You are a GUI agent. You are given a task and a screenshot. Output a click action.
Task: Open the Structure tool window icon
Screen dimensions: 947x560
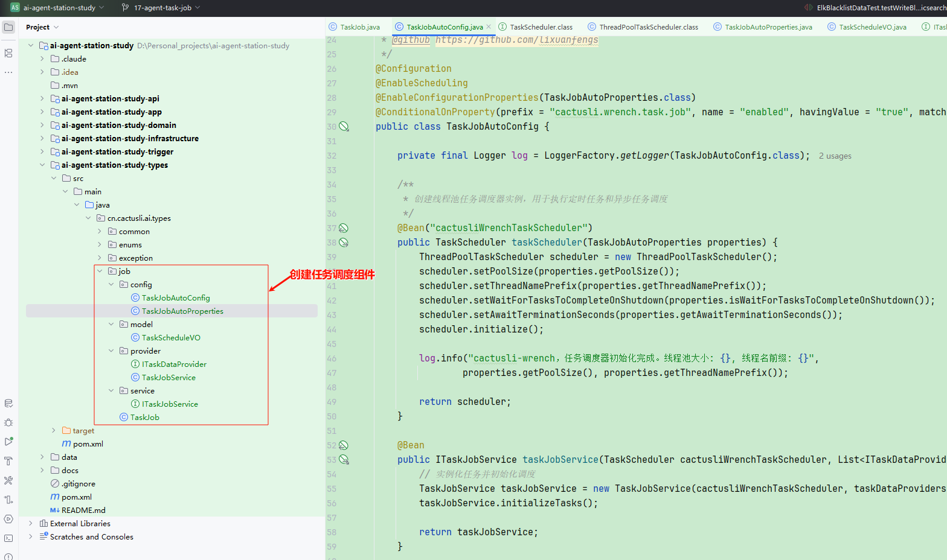pyautogui.click(x=8, y=53)
